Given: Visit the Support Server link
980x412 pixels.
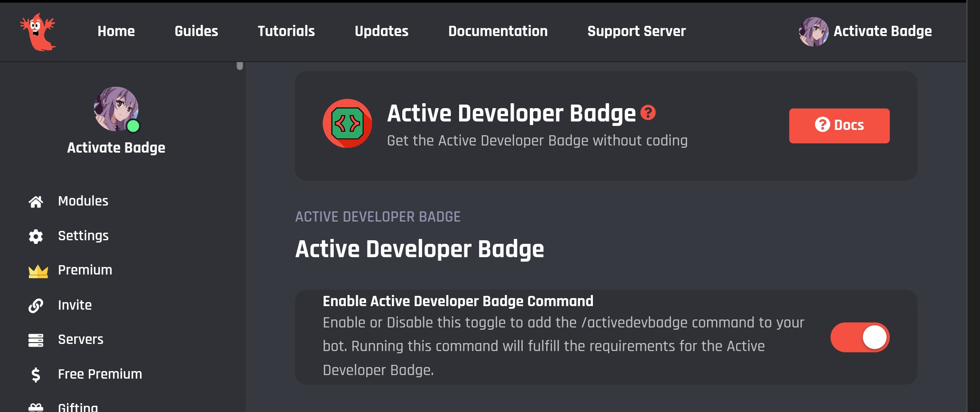Looking at the screenshot, I should pos(636,31).
